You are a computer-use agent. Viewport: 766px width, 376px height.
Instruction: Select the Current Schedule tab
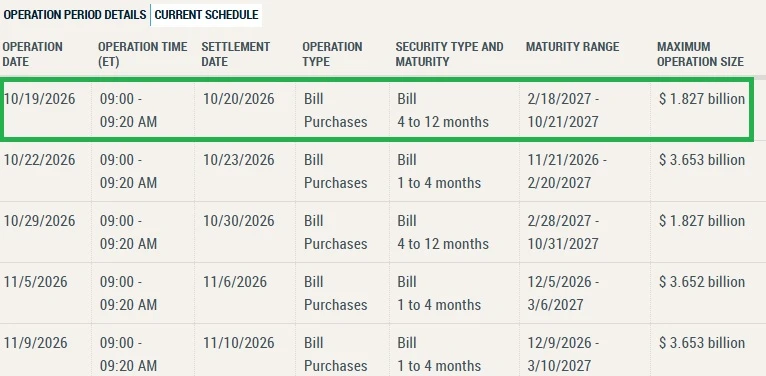206,15
